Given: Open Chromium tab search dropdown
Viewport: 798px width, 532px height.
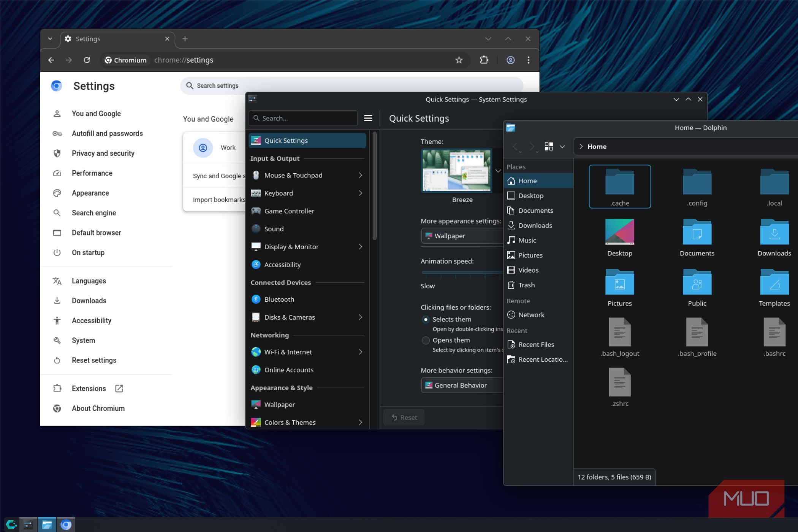Looking at the screenshot, I should point(50,39).
